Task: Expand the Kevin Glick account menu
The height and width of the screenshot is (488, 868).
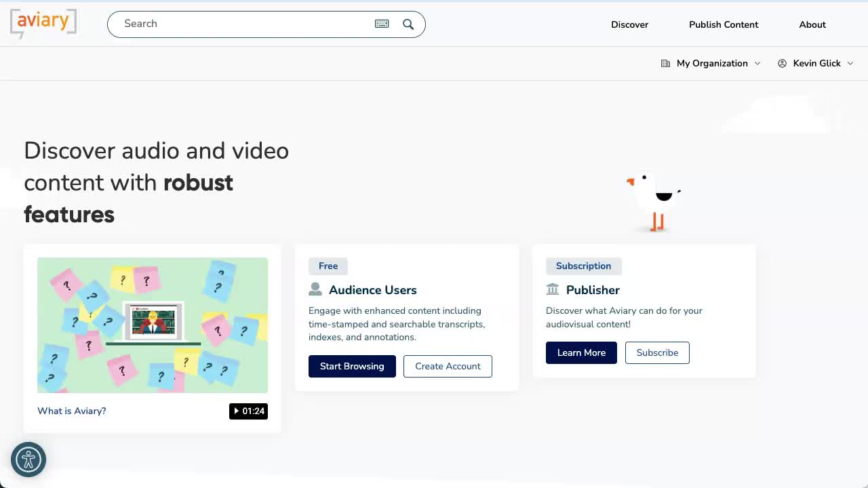Action: point(816,63)
